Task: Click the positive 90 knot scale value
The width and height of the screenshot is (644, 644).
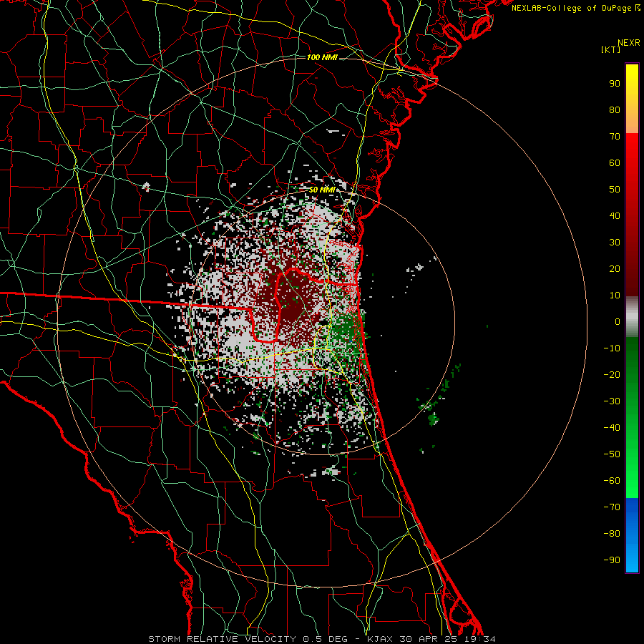Action: (615, 84)
